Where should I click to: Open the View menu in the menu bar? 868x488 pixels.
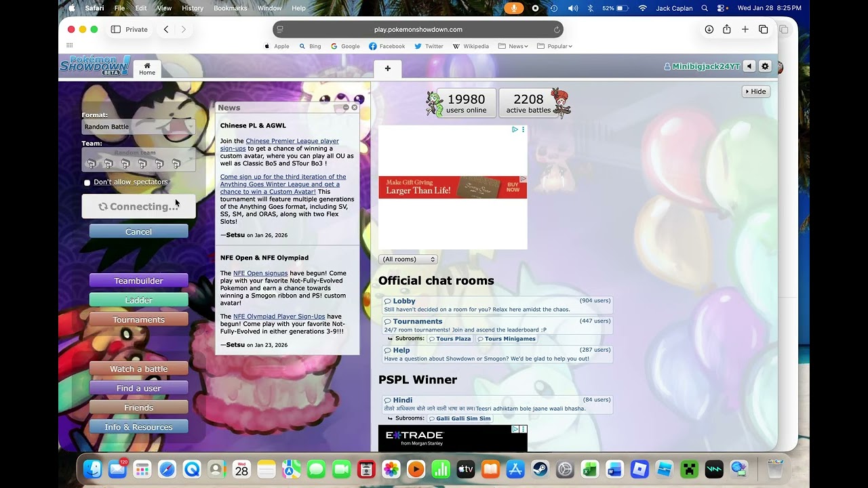pyautogui.click(x=164, y=8)
